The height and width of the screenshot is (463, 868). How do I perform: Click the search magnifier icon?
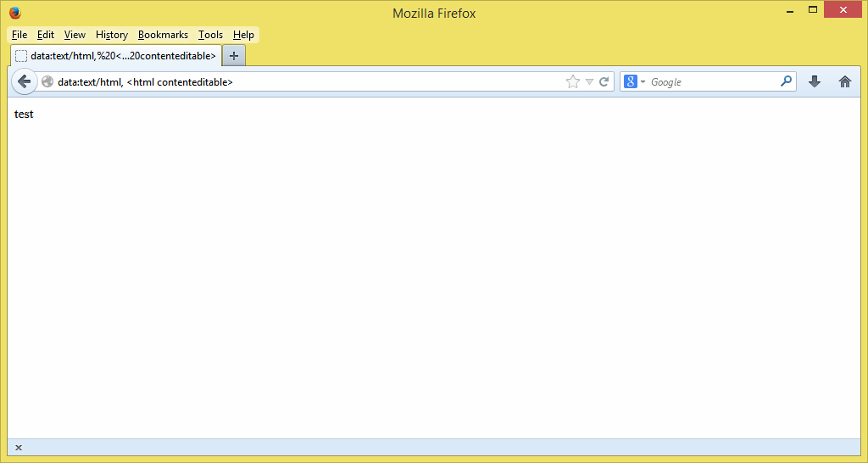[x=786, y=81]
